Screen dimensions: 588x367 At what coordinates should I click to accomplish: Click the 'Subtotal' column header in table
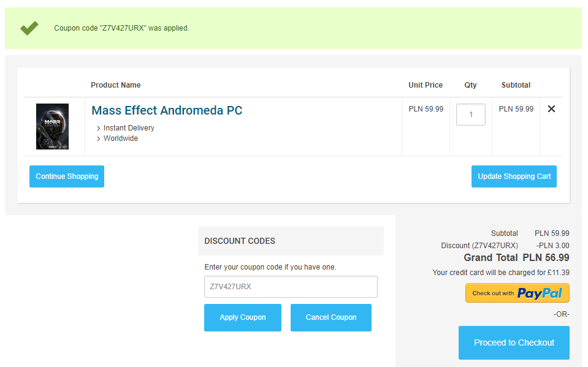coord(516,85)
